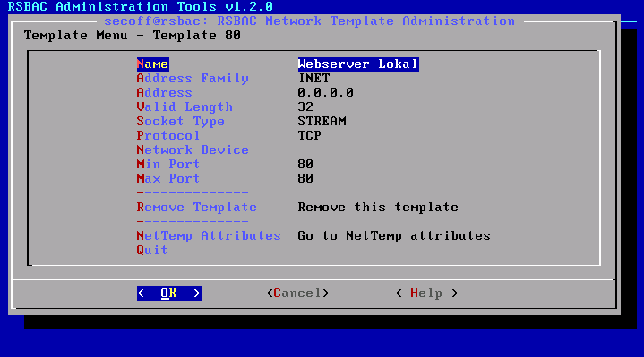Viewport: 644px width, 357px height.
Task: Open the Socket Type menu entry
Action: pos(181,122)
